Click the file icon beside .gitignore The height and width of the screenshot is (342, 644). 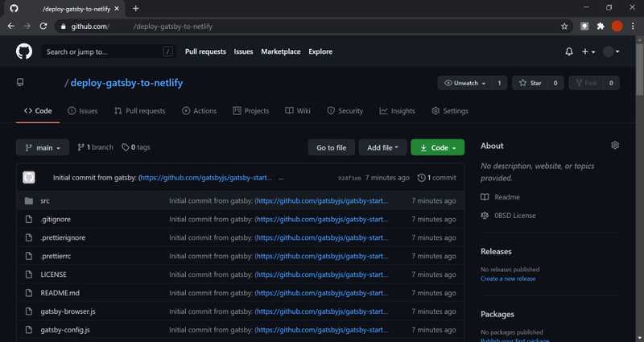pos(29,219)
